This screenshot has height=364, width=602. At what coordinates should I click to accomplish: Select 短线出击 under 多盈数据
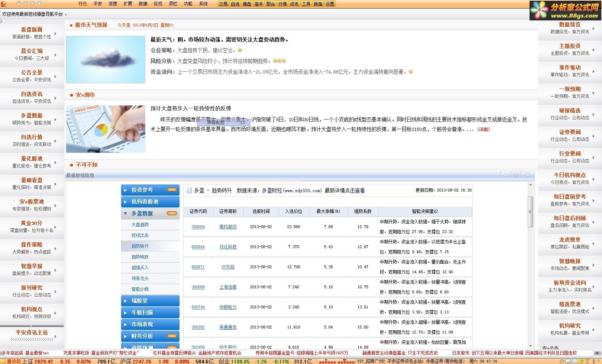(x=140, y=235)
